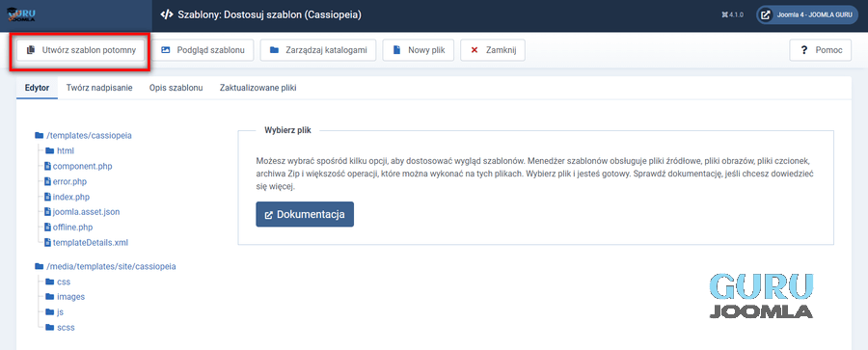The image size is (868, 350).
Task: Click file icon next to templateDetails.xml
Action: tap(47, 242)
